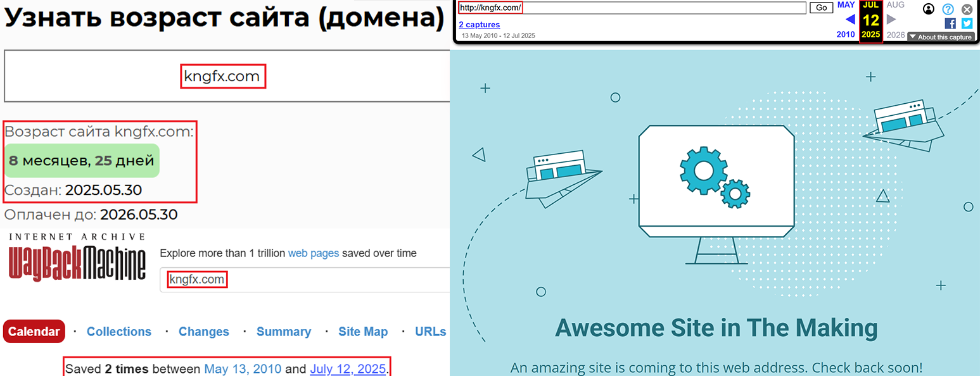
Task: Click the Wayback user account icon
Action: [x=929, y=9]
